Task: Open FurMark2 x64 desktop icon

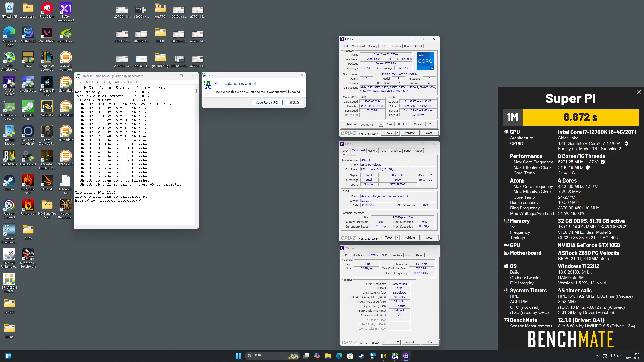Action: 28,185
